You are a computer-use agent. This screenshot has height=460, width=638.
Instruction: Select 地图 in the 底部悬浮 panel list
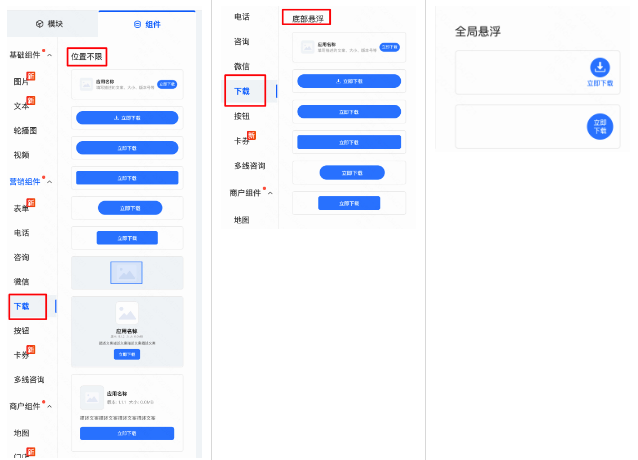pyautogui.click(x=242, y=220)
